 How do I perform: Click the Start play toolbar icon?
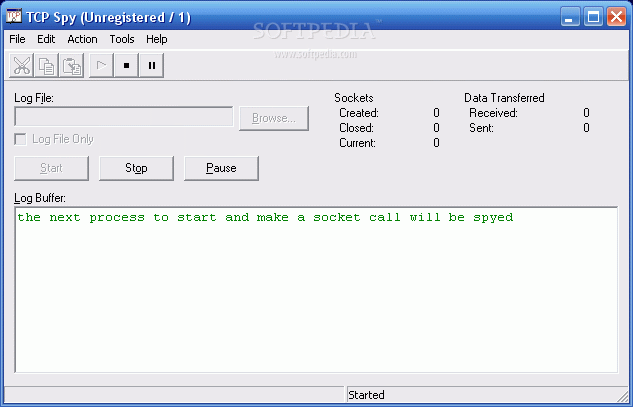[x=101, y=65]
